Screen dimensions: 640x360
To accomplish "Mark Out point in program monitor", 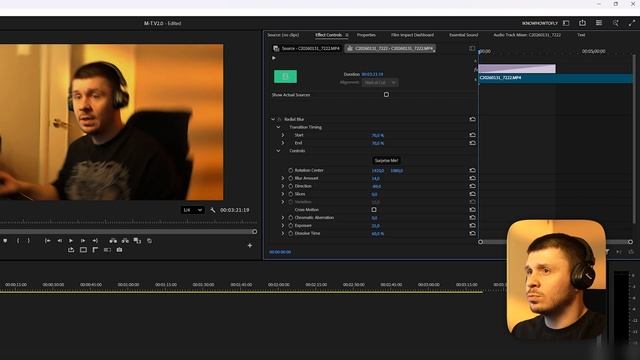I will click(x=29, y=241).
